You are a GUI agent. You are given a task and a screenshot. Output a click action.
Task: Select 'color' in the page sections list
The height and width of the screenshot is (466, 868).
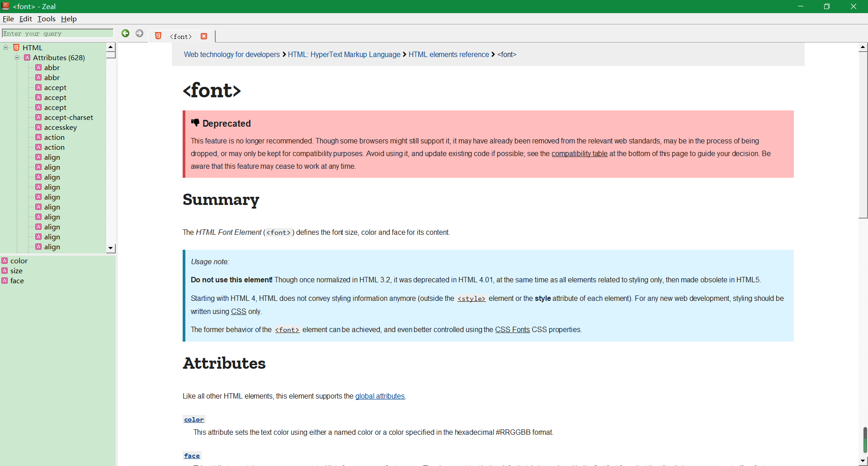click(19, 261)
